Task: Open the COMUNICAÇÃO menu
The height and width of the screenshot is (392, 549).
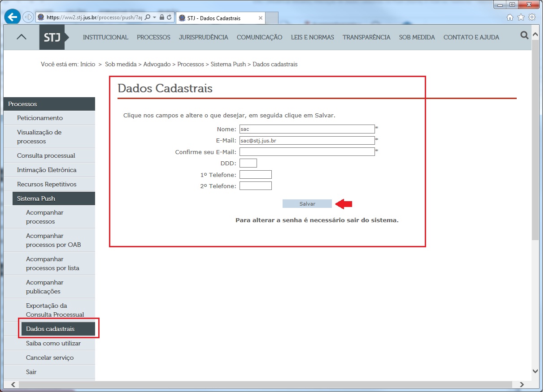Action: pos(259,37)
